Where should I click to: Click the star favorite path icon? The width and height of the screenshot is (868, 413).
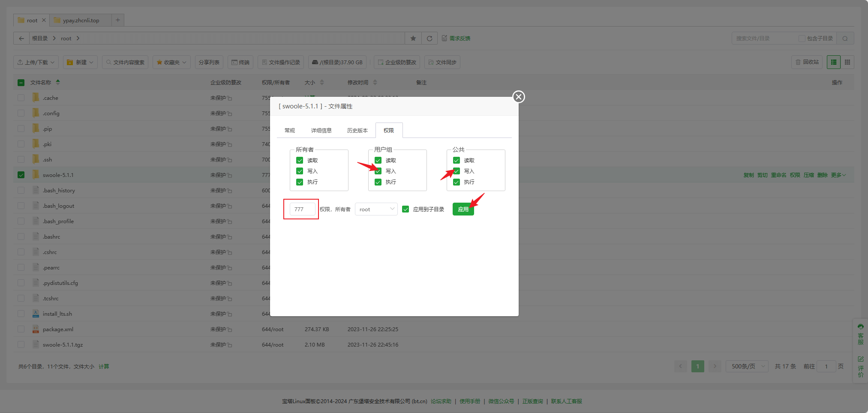(413, 38)
